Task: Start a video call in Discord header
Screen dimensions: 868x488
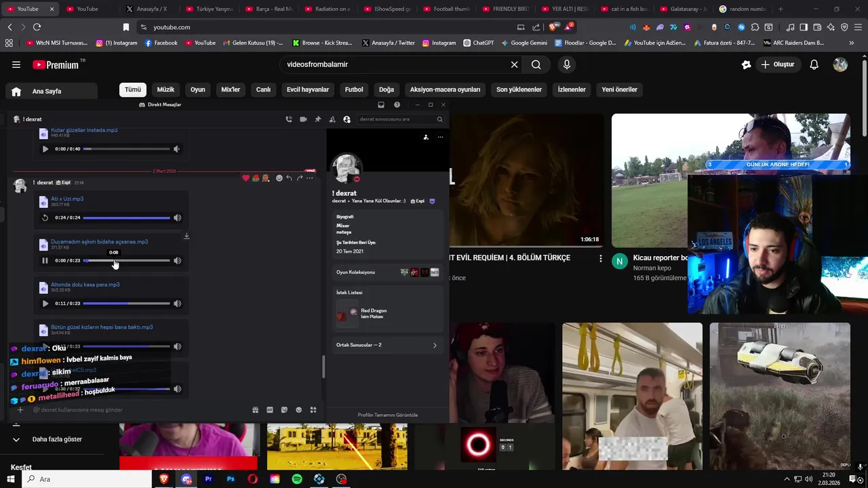Action: tap(303, 119)
